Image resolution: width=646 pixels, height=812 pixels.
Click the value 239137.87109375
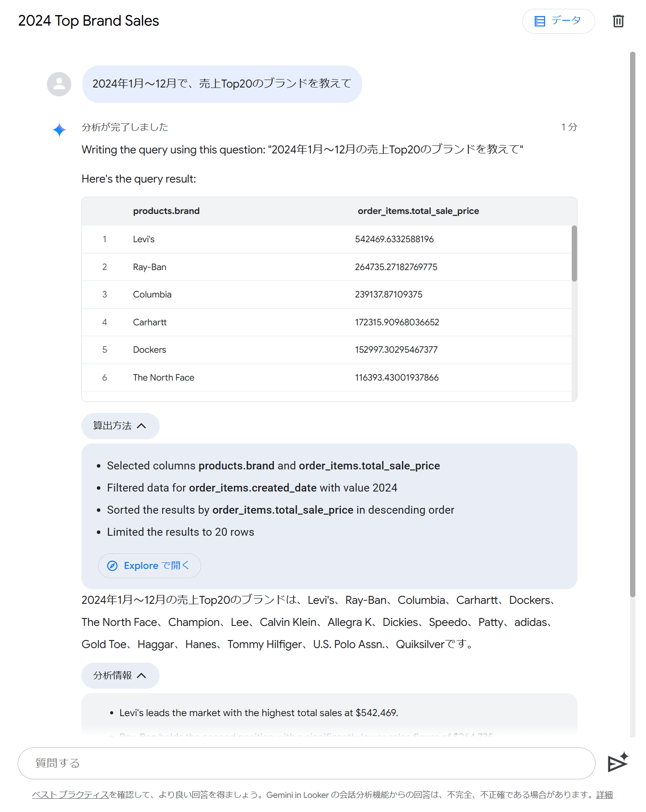coord(389,294)
